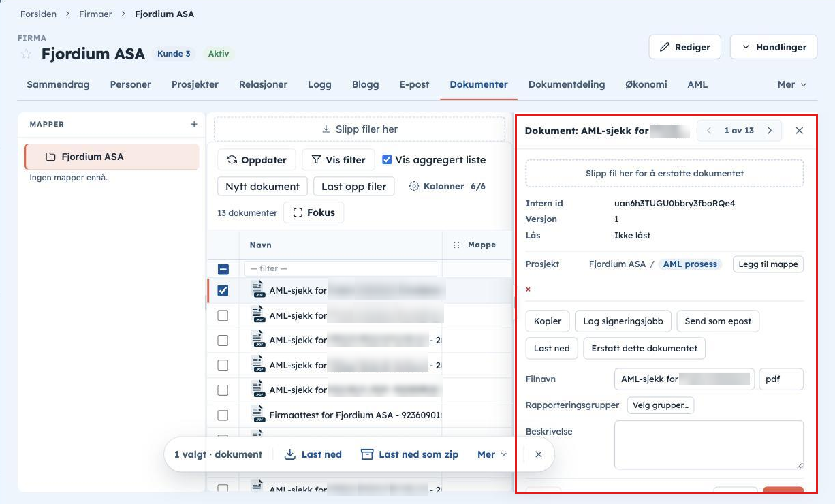
Task: Click Last ned som zip
Action: [x=409, y=454]
